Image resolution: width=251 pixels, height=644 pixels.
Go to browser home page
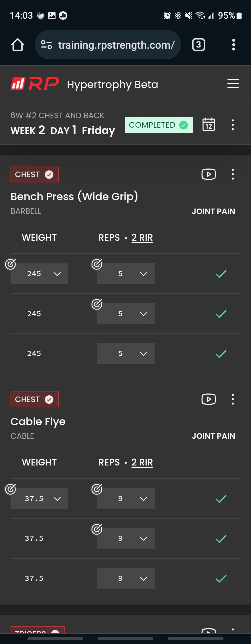(x=17, y=45)
